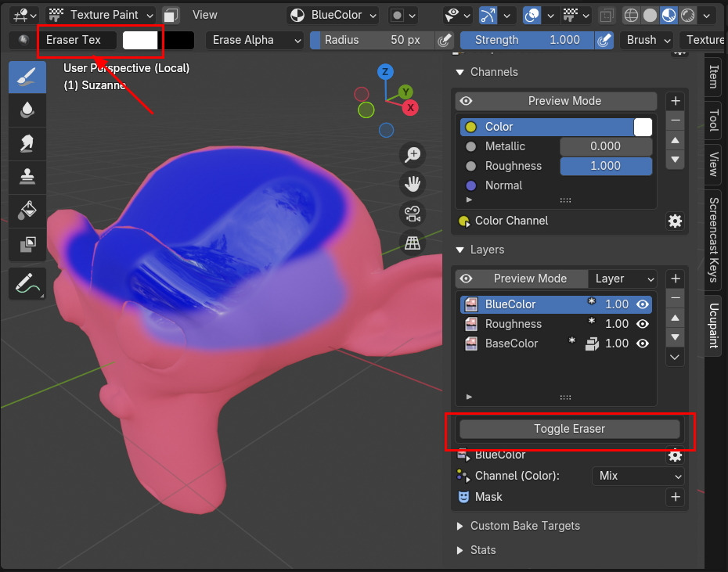
Task: Switch to Tool sidebar tab
Action: coord(714,121)
